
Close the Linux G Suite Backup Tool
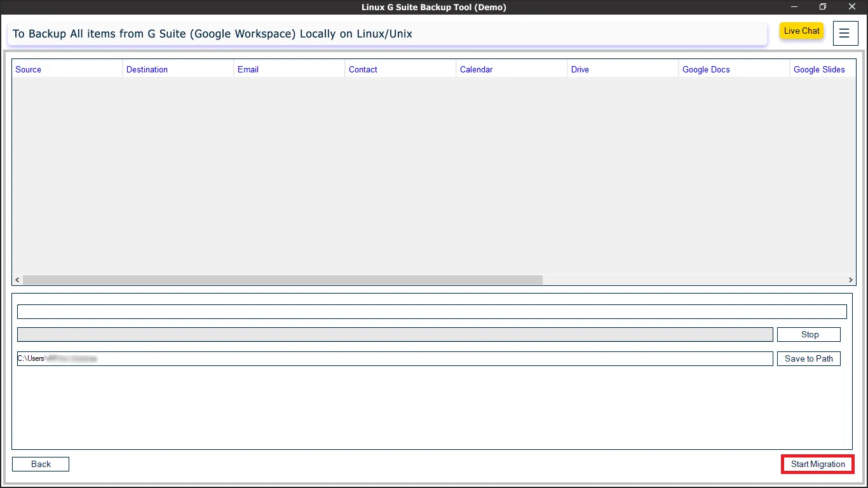click(852, 7)
